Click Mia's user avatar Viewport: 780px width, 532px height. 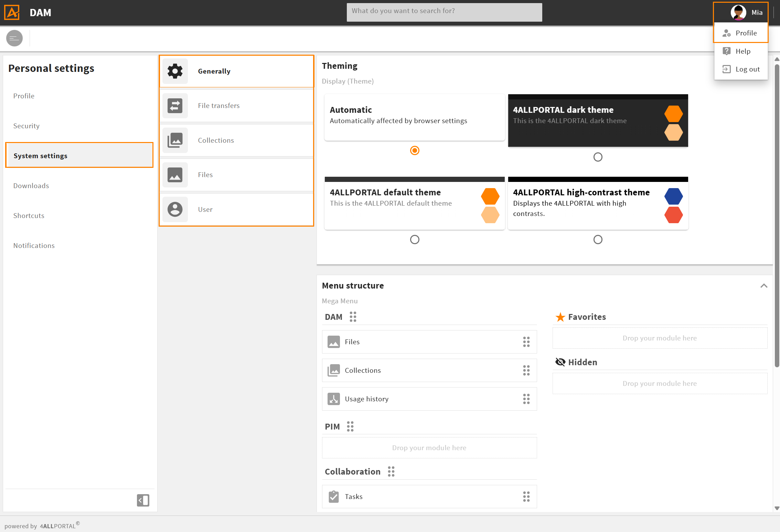pyautogui.click(x=738, y=12)
